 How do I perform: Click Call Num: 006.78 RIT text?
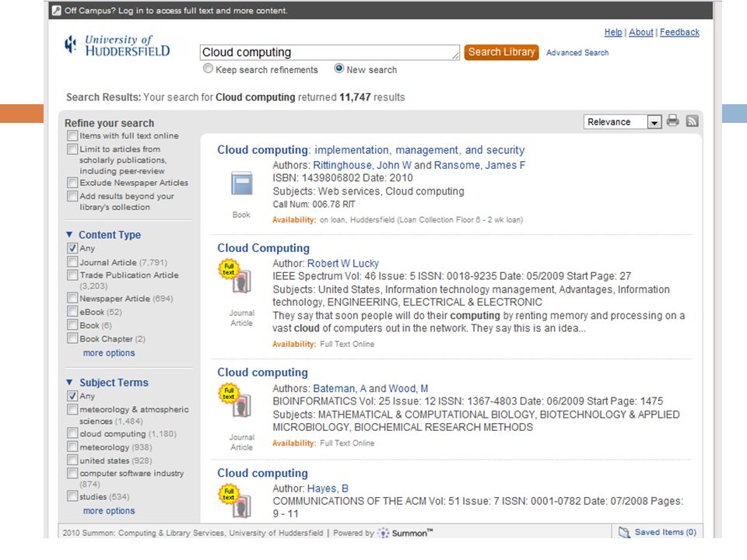point(314,205)
